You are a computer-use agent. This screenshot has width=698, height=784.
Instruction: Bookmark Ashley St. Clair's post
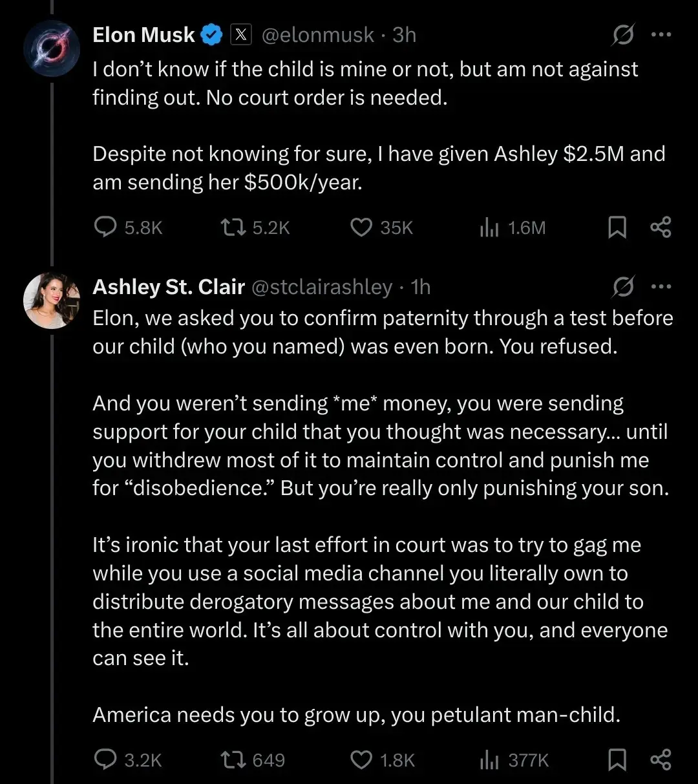[x=617, y=760]
